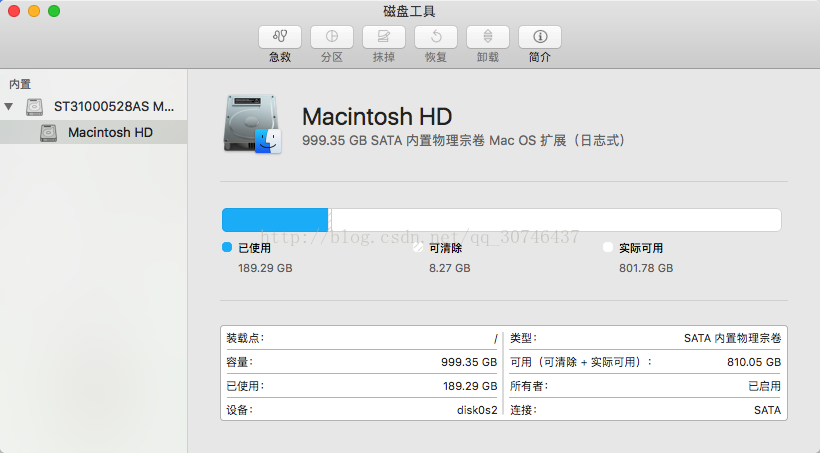Click the 已使用 189.29 GB table row
The image size is (820, 453).
(x=361, y=386)
